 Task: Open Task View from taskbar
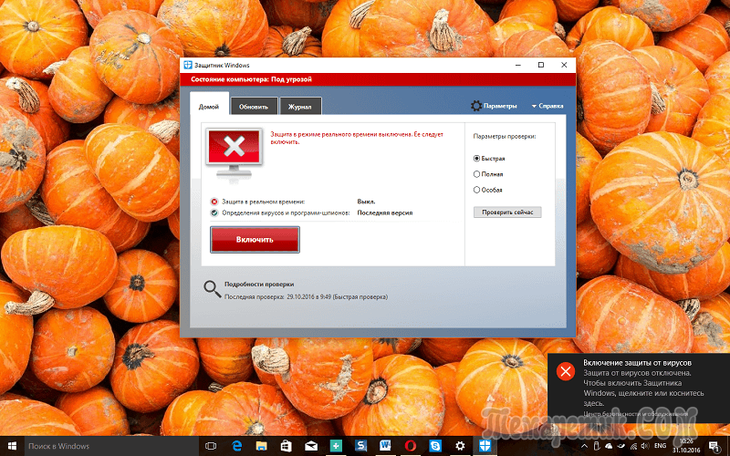211,446
